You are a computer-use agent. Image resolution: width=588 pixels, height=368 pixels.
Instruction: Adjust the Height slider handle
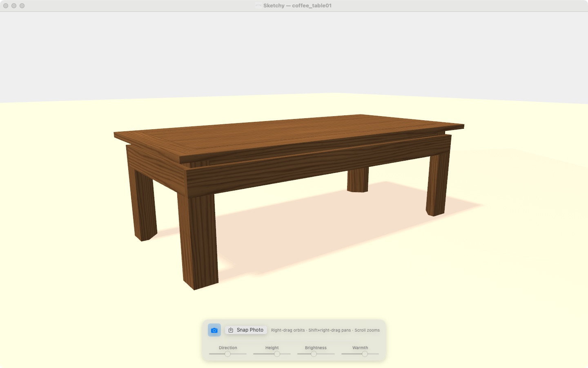pyautogui.click(x=277, y=354)
